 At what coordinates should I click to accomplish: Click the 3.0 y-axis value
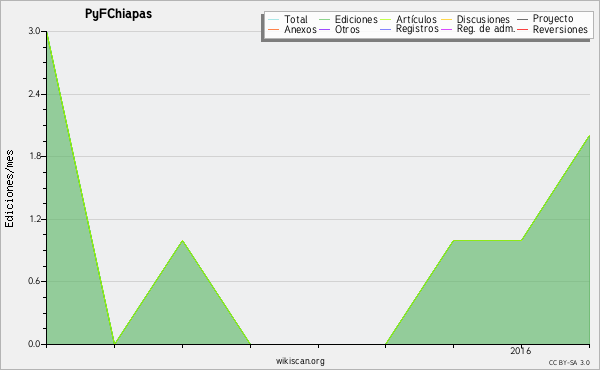34,31
